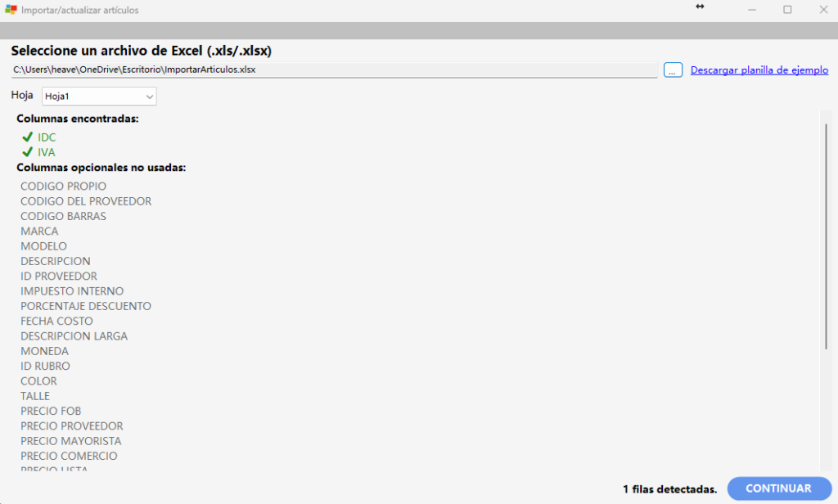The height and width of the screenshot is (504, 838).
Task: Minimize the Importar/actualizar artículos window
Action: tap(752, 10)
